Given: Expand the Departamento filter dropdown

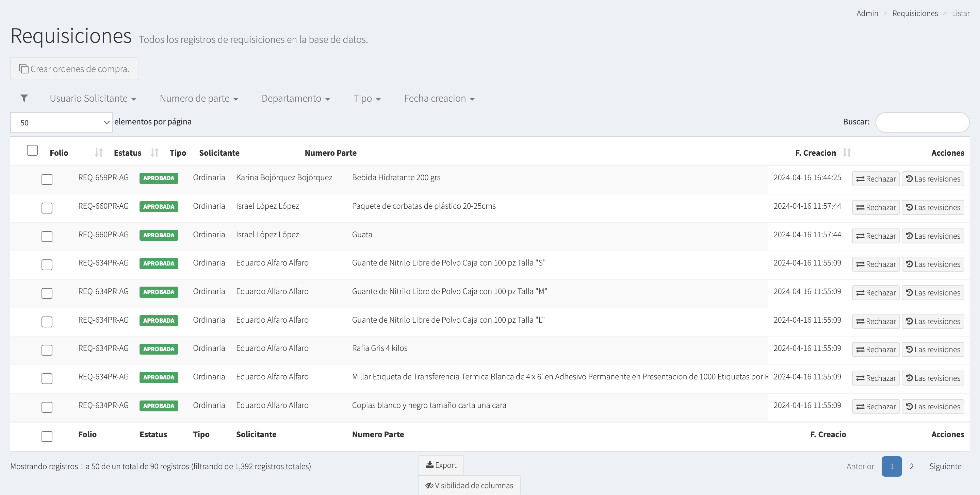Looking at the screenshot, I should coord(295,99).
